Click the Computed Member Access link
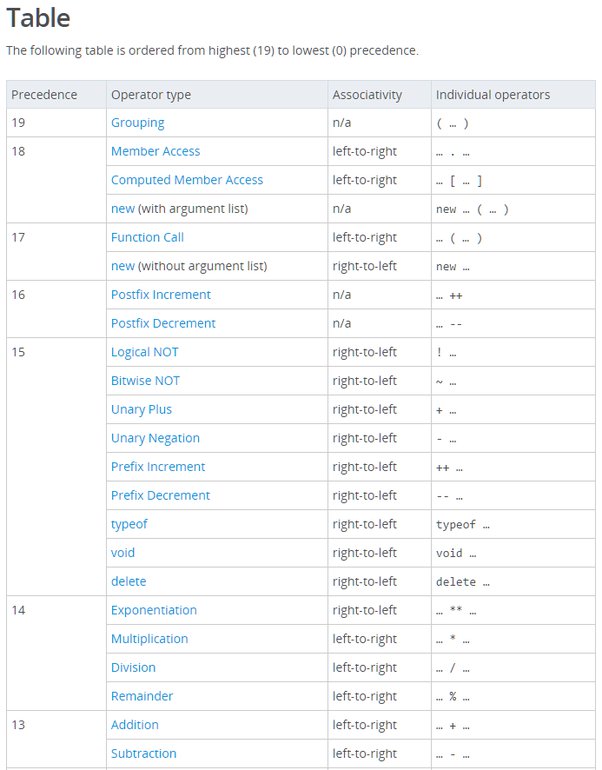This screenshot has width=602, height=770. [187, 180]
